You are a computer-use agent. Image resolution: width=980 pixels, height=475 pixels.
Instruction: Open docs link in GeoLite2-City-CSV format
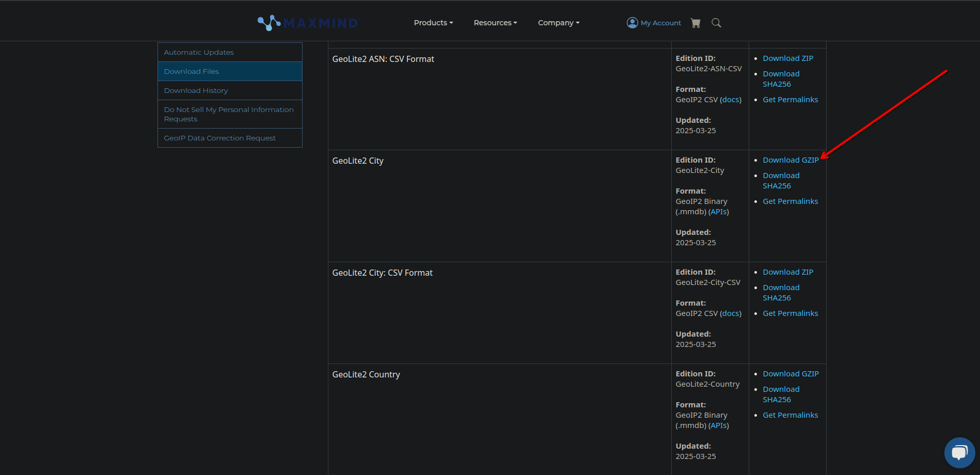coord(730,313)
